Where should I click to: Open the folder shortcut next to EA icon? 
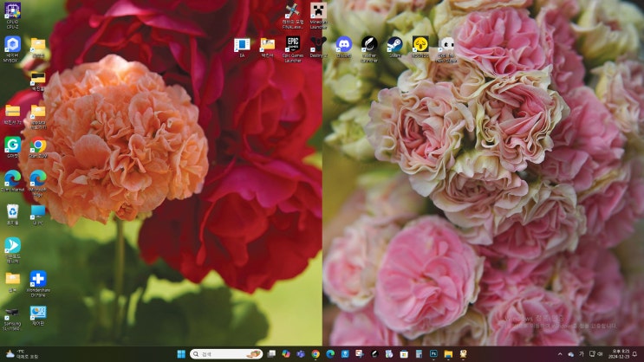pyautogui.click(x=267, y=48)
